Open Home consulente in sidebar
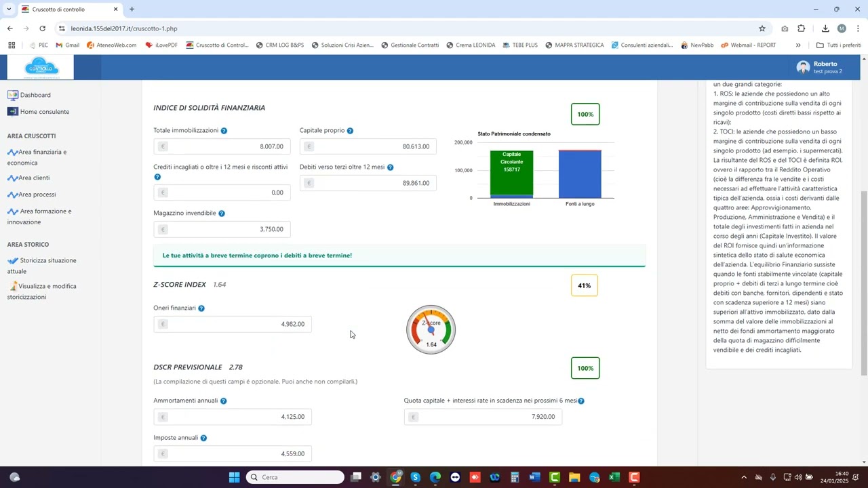 [x=44, y=112]
